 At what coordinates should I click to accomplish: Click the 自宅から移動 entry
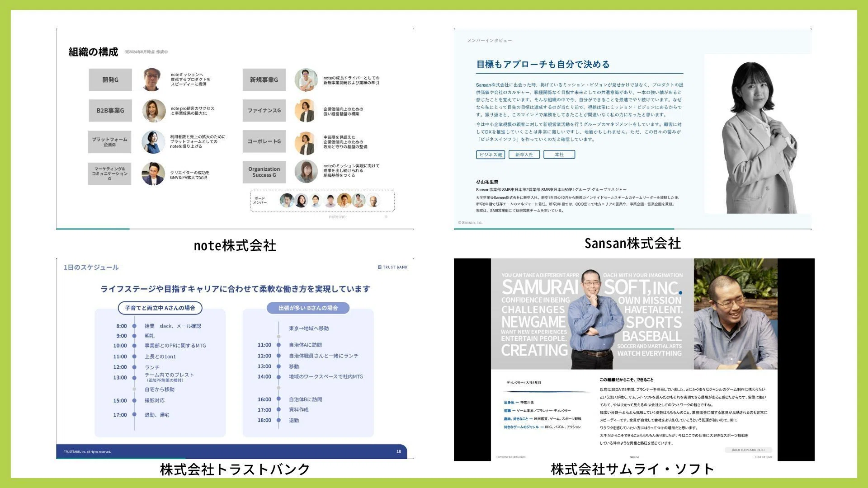point(160,389)
